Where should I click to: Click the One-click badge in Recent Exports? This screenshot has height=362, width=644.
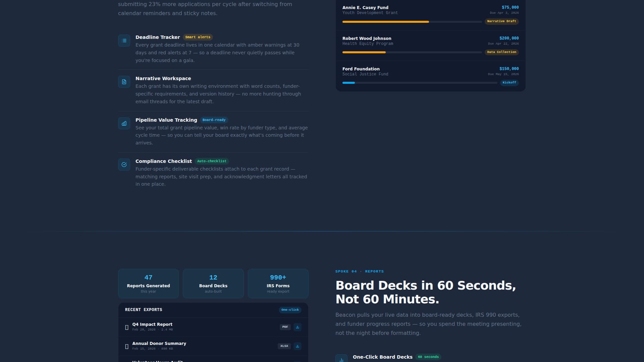tap(290, 310)
